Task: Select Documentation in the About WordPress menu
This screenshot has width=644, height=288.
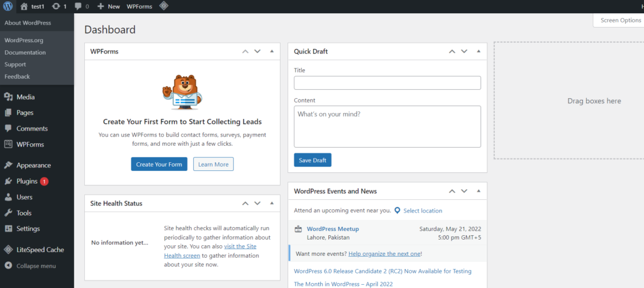Action: pos(25,53)
